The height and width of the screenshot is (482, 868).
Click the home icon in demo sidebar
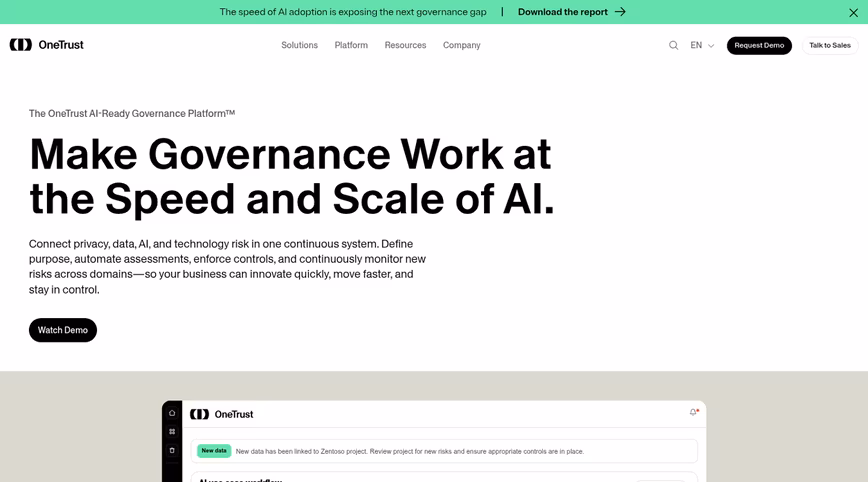[x=172, y=413]
